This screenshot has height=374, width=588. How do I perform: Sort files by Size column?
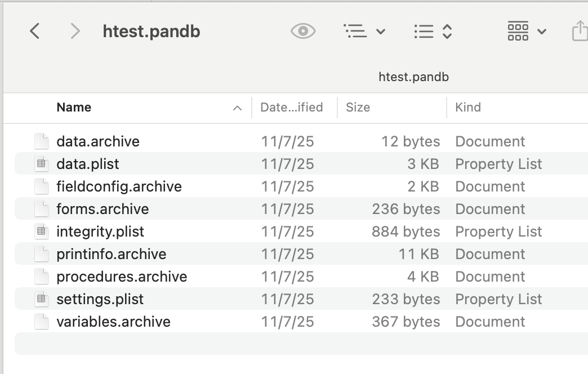pos(358,108)
